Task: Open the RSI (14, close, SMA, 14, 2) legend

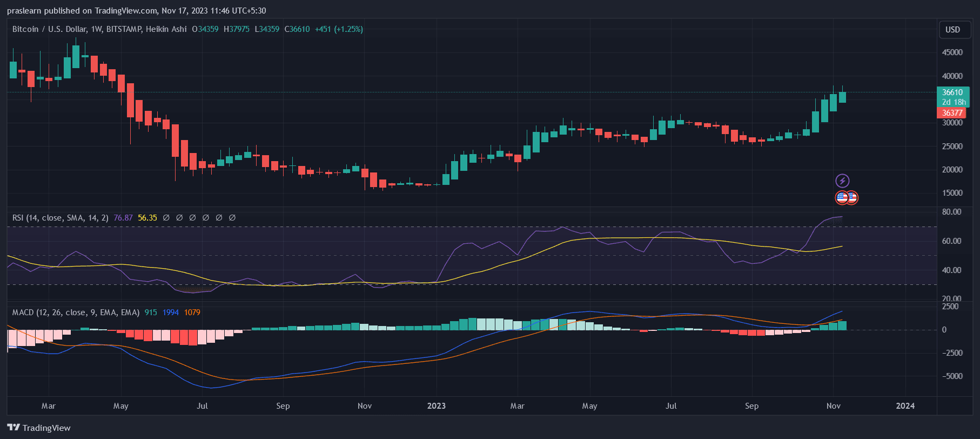Action: pyautogui.click(x=60, y=218)
